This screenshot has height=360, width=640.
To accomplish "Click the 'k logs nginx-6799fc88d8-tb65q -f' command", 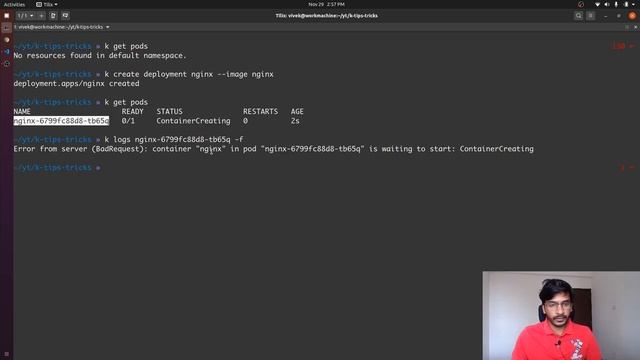I will coord(174,140).
